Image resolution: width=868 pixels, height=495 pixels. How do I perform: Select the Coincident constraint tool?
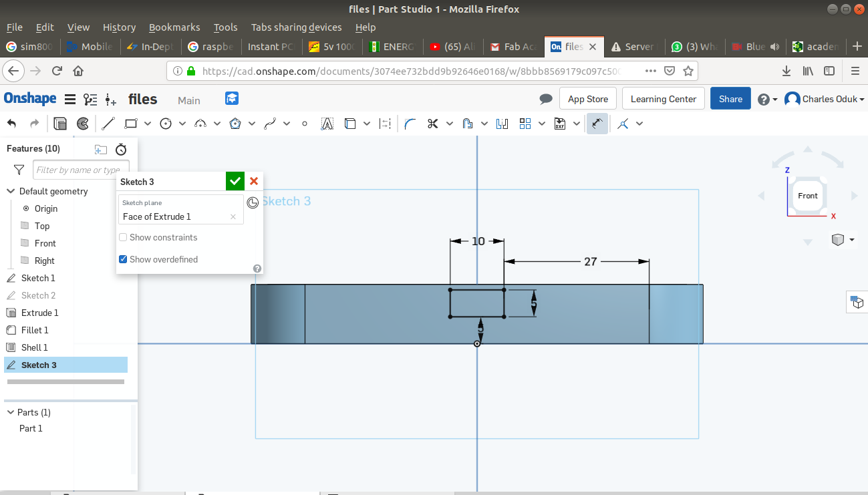pos(623,124)
